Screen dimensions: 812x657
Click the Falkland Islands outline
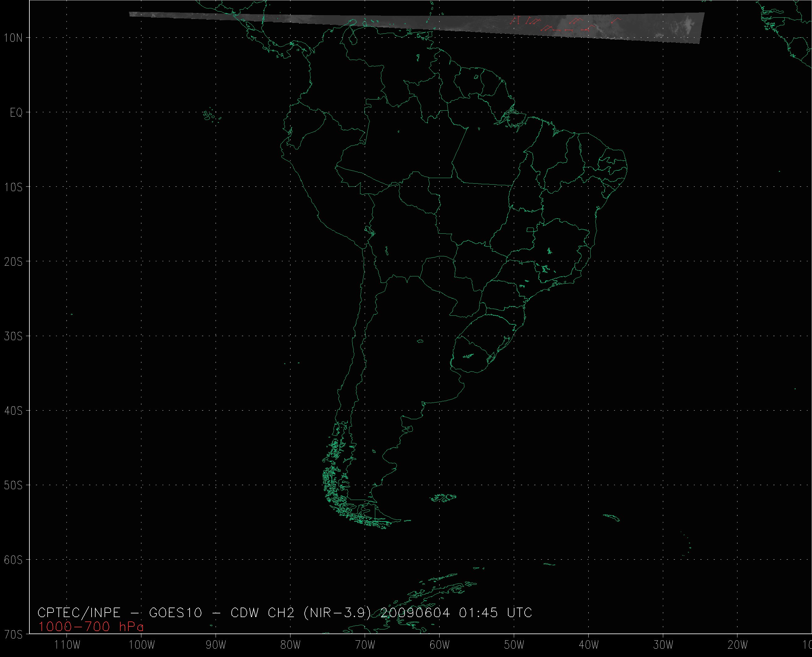pos(444,498)
